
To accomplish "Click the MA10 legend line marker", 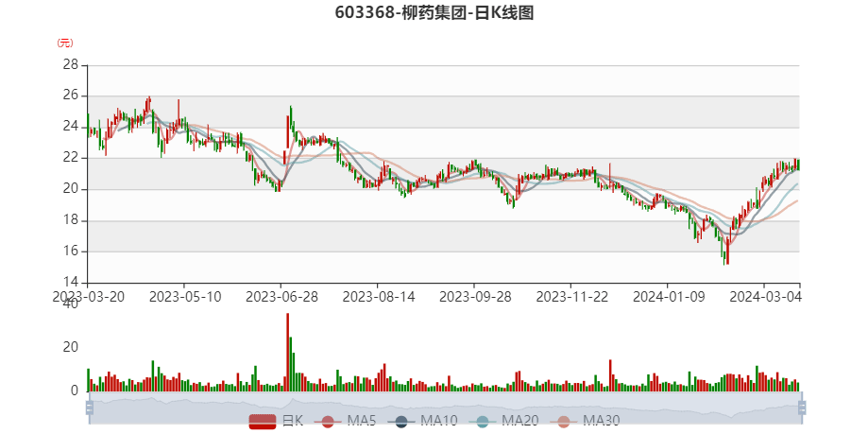I will (402, 421).
